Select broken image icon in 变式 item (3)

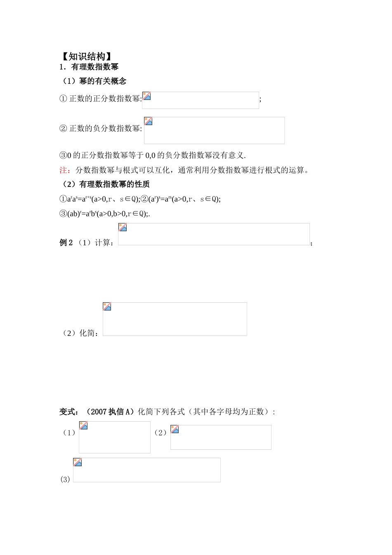78,462
